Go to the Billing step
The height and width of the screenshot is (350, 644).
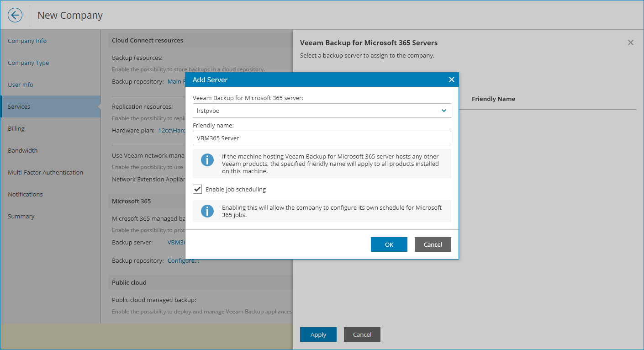click(16, 128)
